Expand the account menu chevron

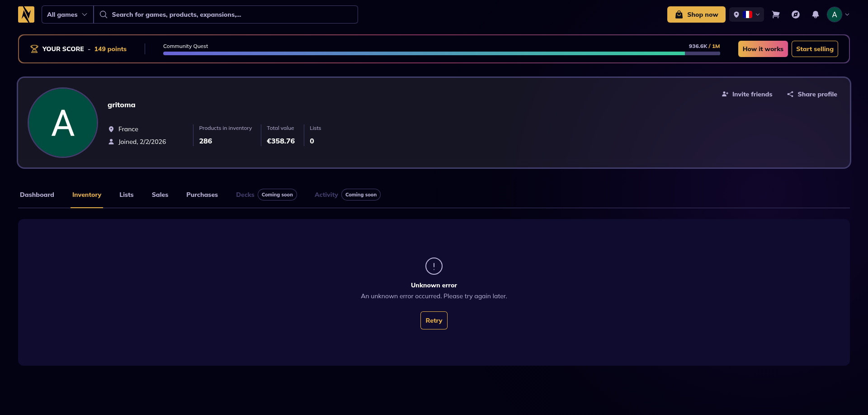(x=847, y=14)
